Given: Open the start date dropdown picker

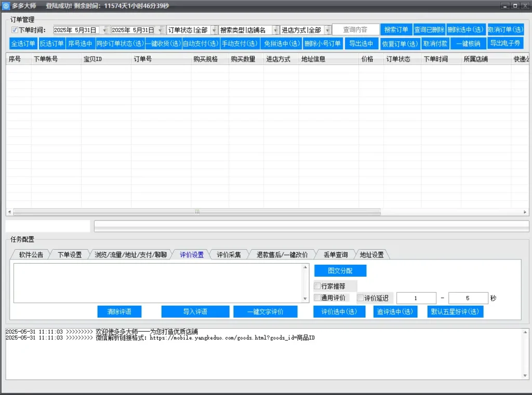Looking at the screenshot, I should click(x=105, y=30).
